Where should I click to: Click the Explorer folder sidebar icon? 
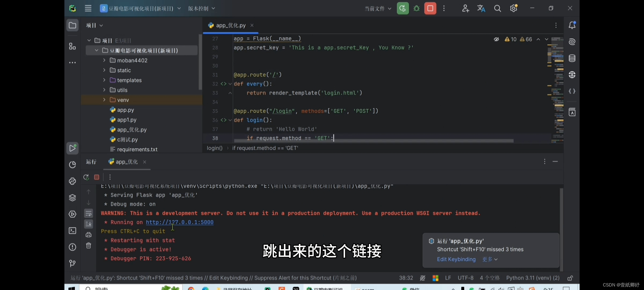click(x=73, y=25)
